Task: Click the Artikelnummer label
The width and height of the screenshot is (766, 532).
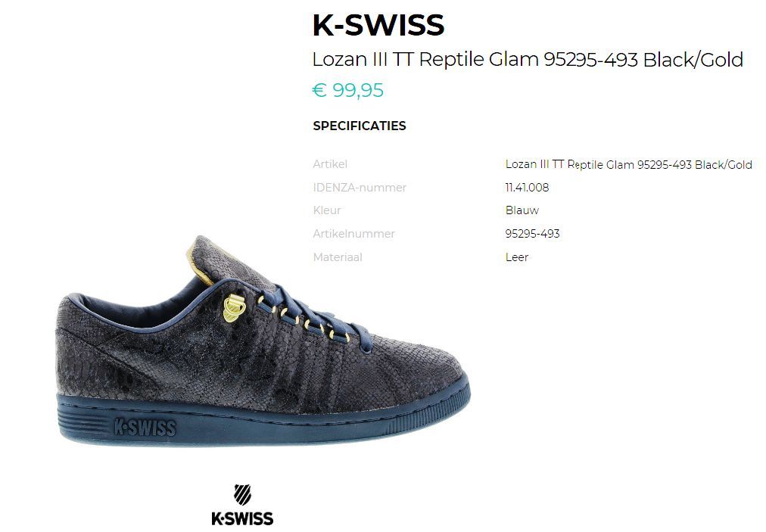Action: tap(353, 234)
